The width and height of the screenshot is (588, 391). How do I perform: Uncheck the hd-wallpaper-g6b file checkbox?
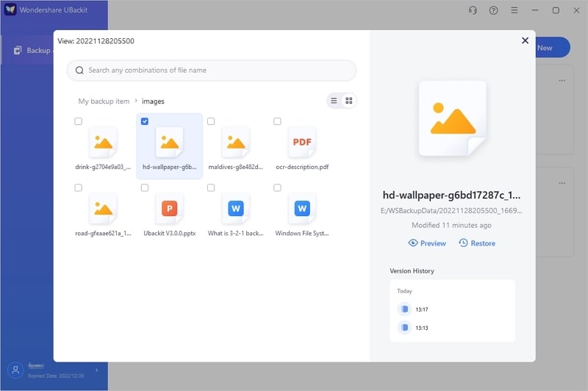[x=145, y=121]
